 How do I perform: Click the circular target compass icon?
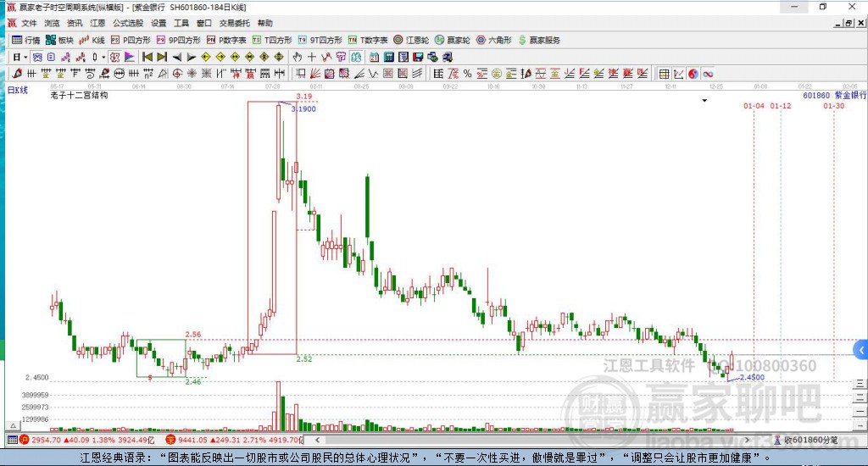click(x=177, y=73)
